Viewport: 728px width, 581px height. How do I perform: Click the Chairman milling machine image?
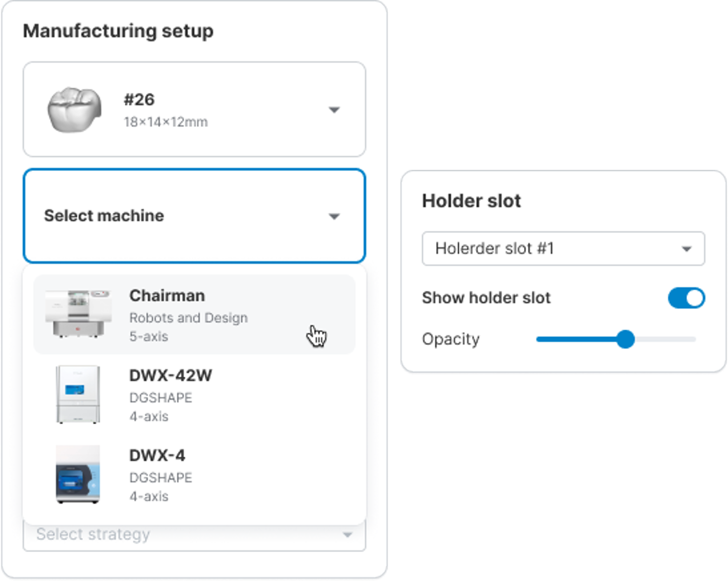tap(78, 314)
